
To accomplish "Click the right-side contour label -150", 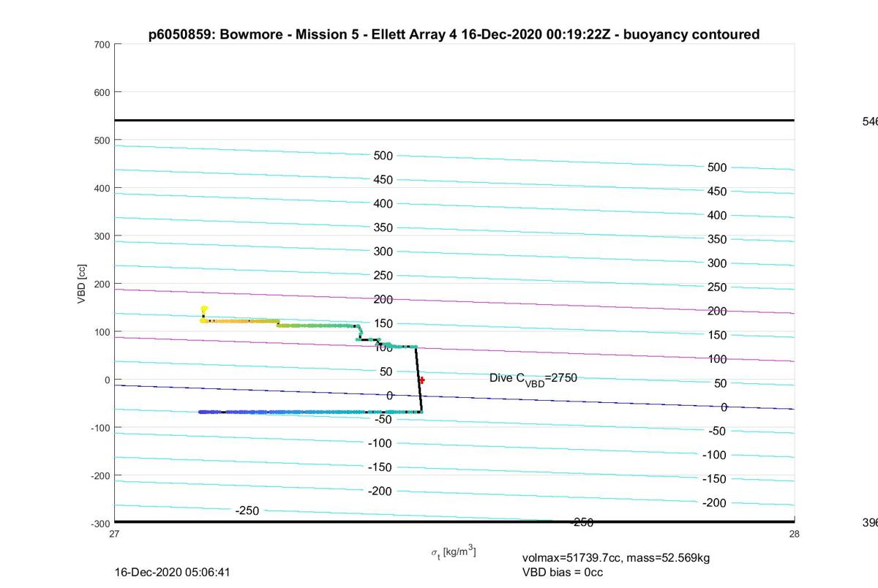I will pyautogui.click(x=715, y=479).
